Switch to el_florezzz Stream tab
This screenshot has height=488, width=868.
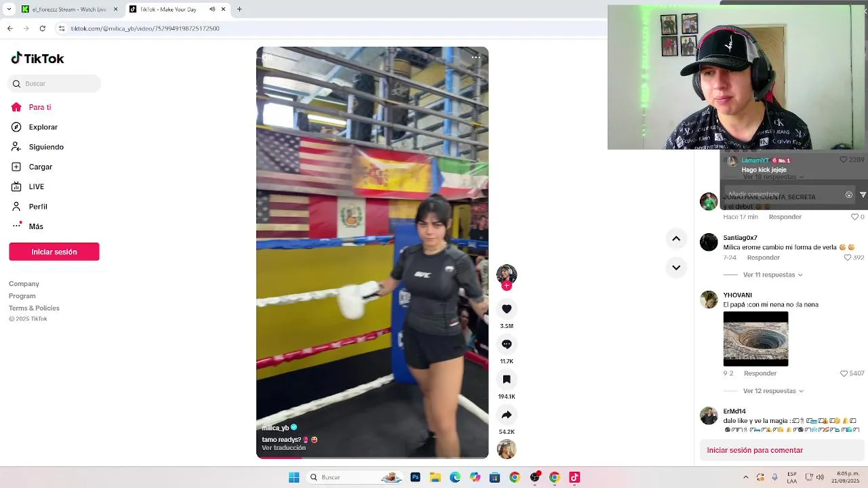(68, 9)
